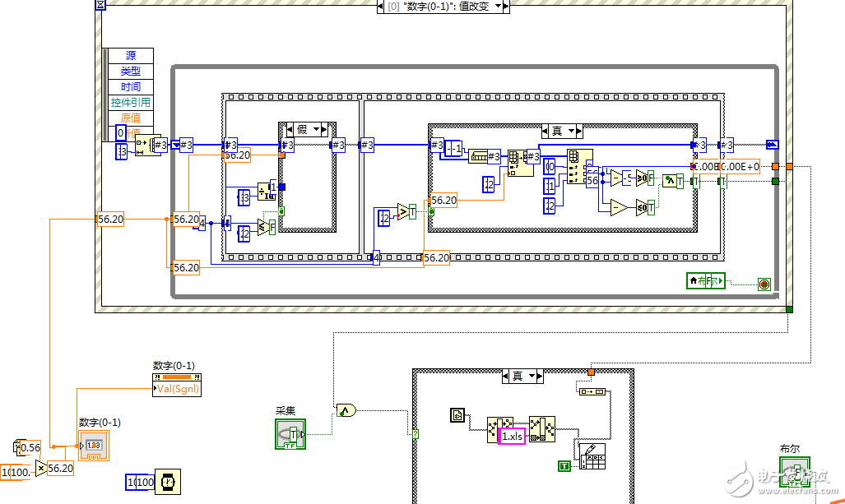Image resolution: width=845 pixels, height=504 pixels.
Task: Select the loop stop condition terminal
Action: [764, 284]
